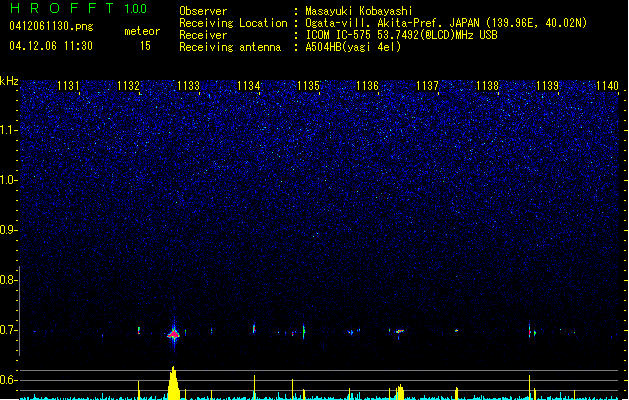Click the echo spot just before 1139

click(x=530, y=331)
